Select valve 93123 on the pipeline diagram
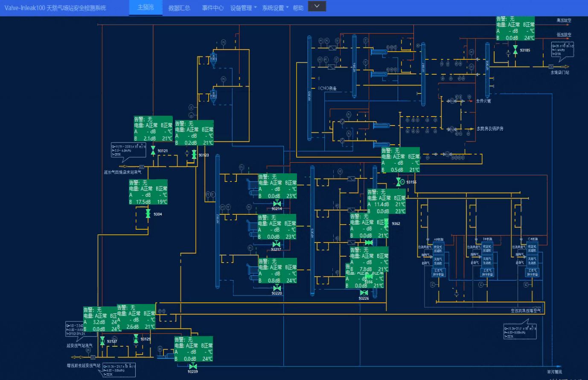Screen dimensions: 588x380 point(194,154)
